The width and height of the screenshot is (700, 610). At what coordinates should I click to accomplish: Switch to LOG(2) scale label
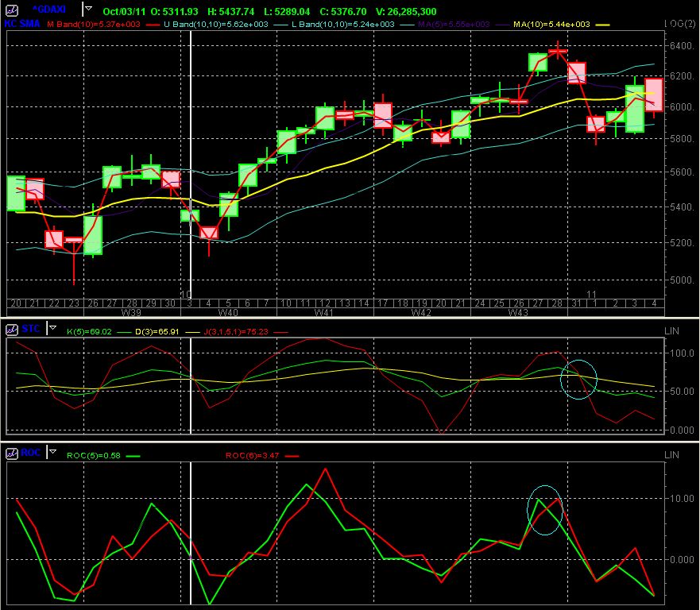679,25
